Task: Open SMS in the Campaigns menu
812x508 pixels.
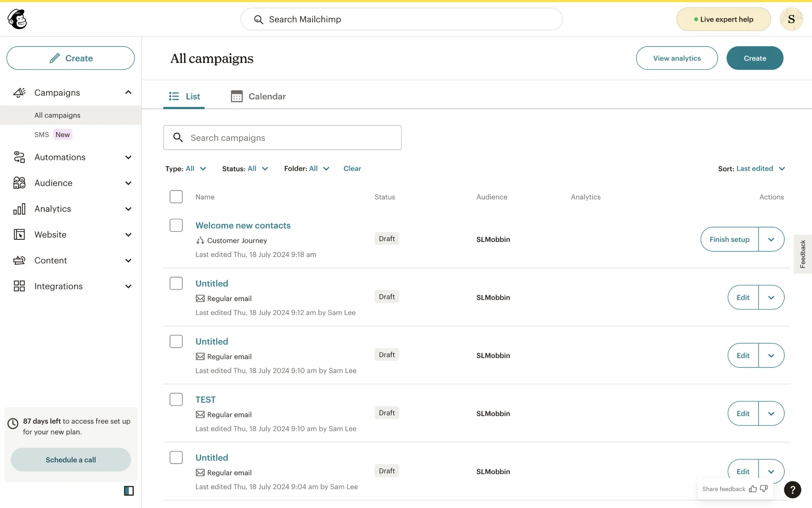Action: (41, 135)
